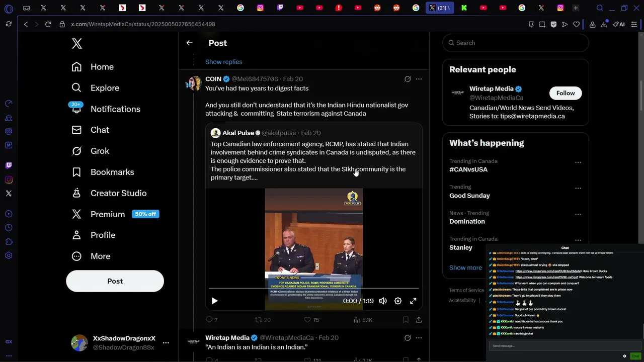Open account menu dots beside XxShadowDragonxX
This screenshot has height=362, width=644.
166,343
